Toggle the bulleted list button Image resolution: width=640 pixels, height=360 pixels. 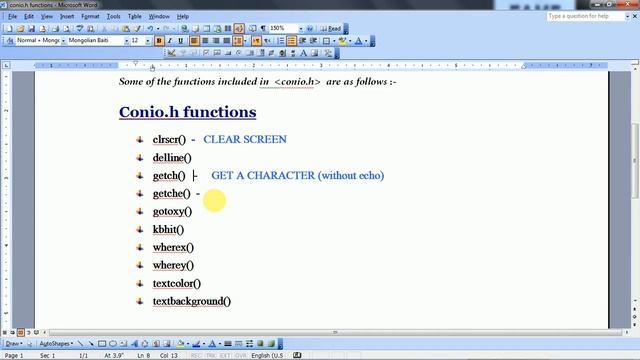click(x=291, y=41)
